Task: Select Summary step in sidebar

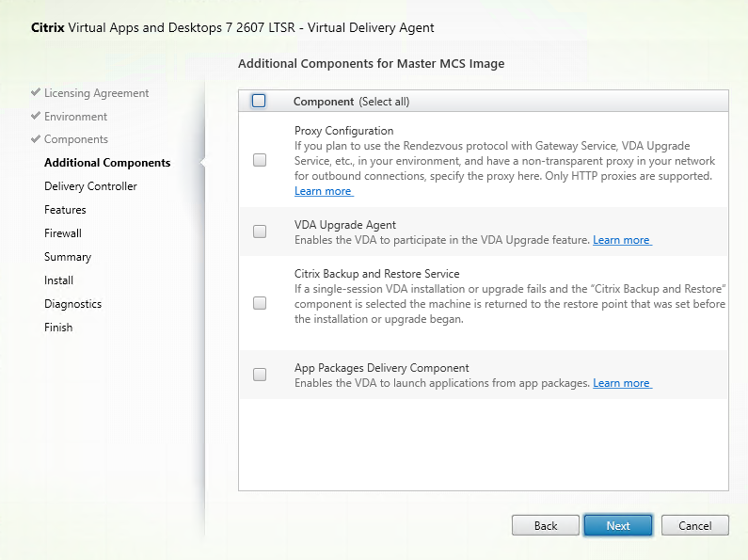Action: [x=67, y=257]
